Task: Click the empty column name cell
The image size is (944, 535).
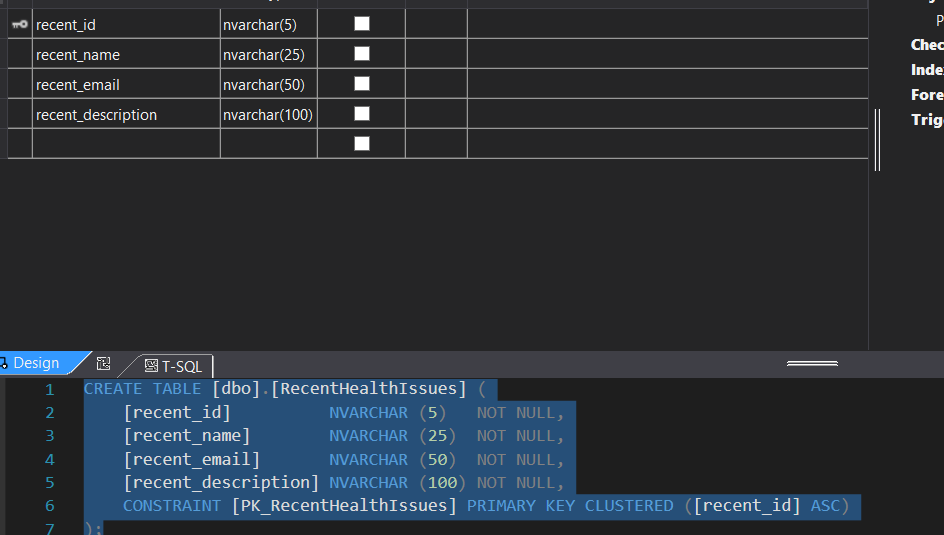Action: click(x=126, y=144)
